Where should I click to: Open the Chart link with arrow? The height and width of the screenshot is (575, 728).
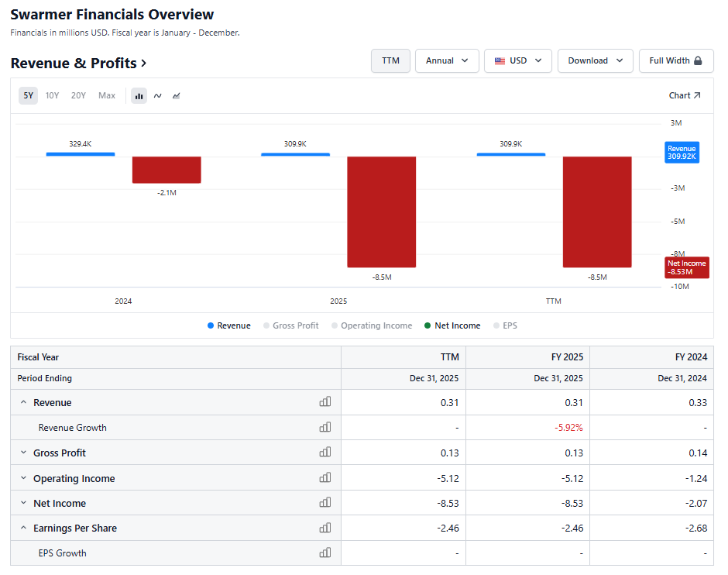click(685, 95)
